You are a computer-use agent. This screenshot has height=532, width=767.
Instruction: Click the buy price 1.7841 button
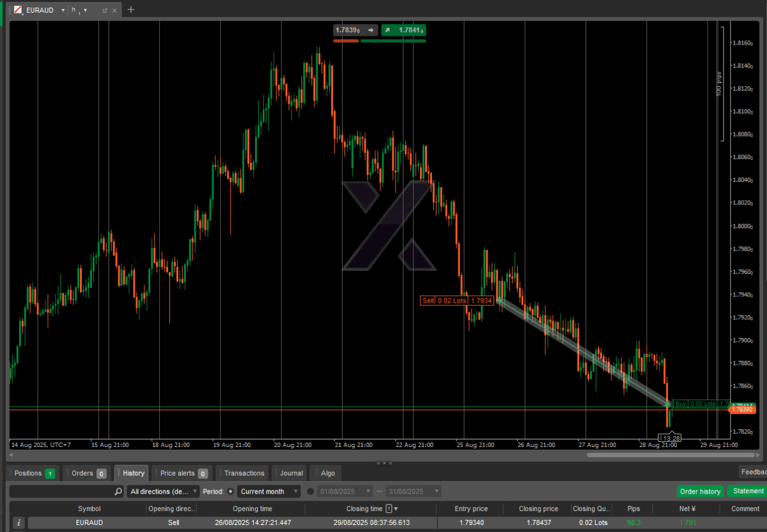(404, 30)
